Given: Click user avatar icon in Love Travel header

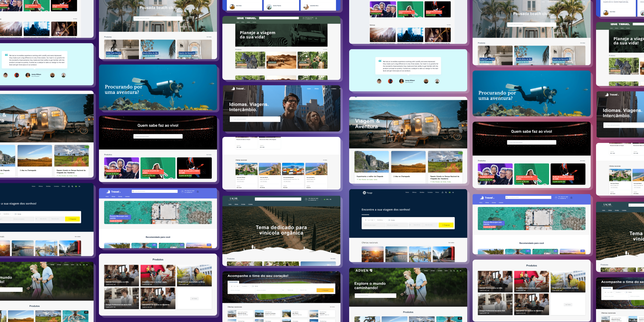Looking at the screenshot, I should (x=303, y=18).
